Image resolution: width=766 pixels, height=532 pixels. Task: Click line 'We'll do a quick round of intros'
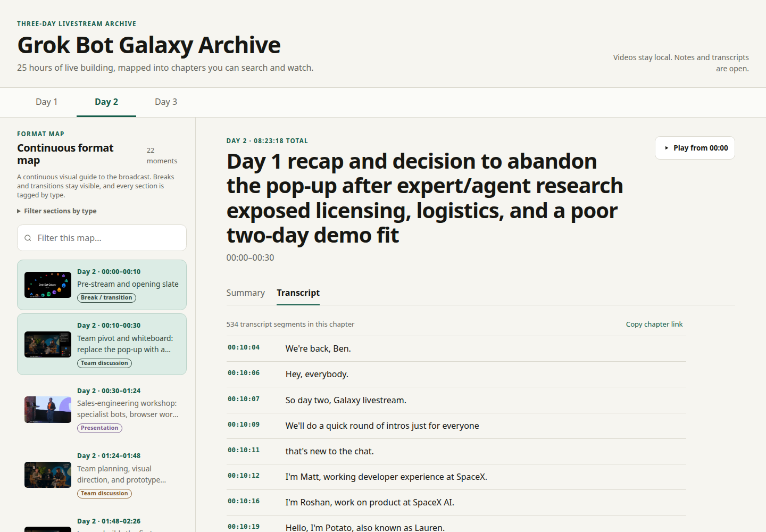coord(382,426)
